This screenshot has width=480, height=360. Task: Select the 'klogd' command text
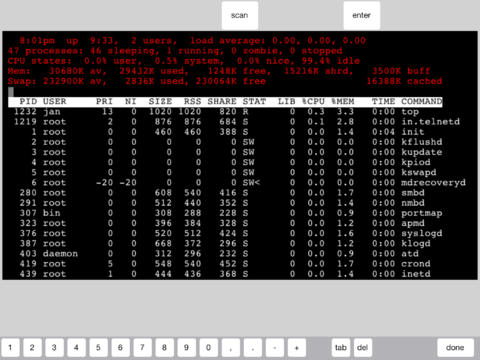416,244
